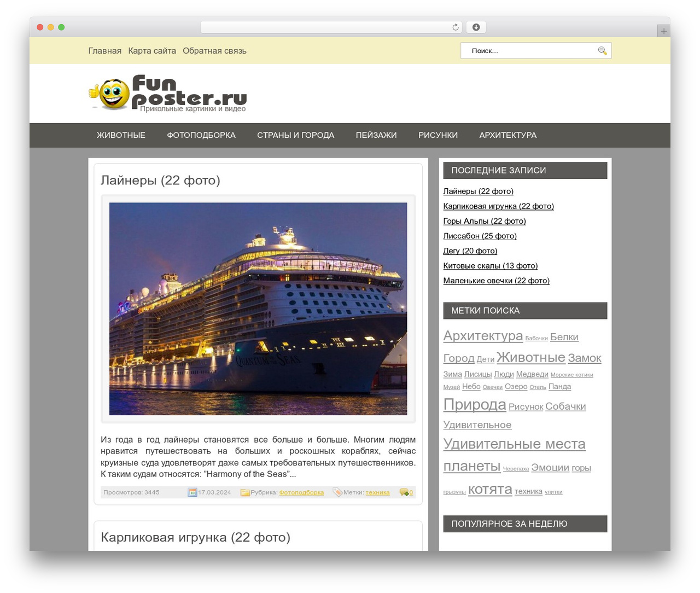The height and width of the screenshot is (593, 700).
Task: Select the СТРАНЫ И ГОРОДА menu item
Action: tap(296, 135)
